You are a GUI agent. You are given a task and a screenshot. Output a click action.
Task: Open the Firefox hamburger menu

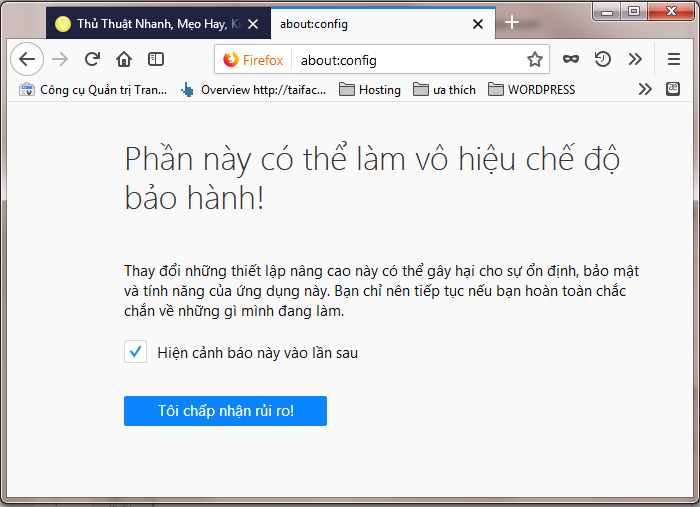point(674,59)
